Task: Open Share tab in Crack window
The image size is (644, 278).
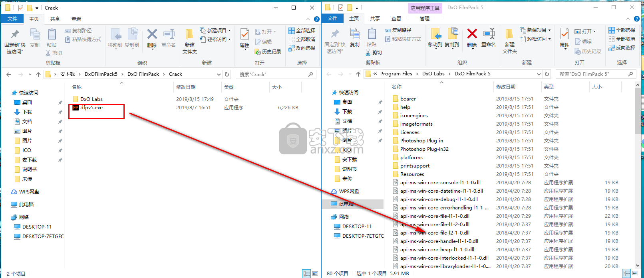Action: tap(55, 19)
